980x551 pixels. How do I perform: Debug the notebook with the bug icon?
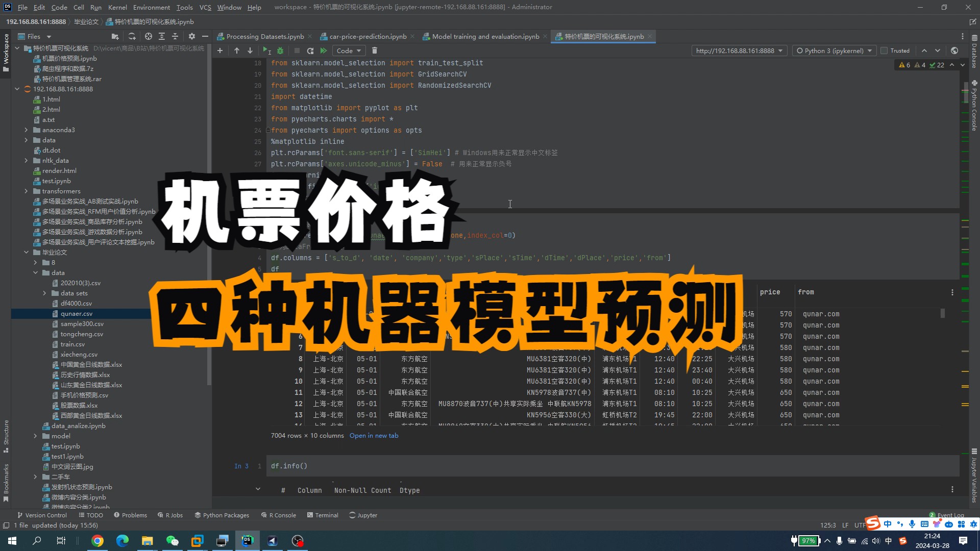pos(280,51)
